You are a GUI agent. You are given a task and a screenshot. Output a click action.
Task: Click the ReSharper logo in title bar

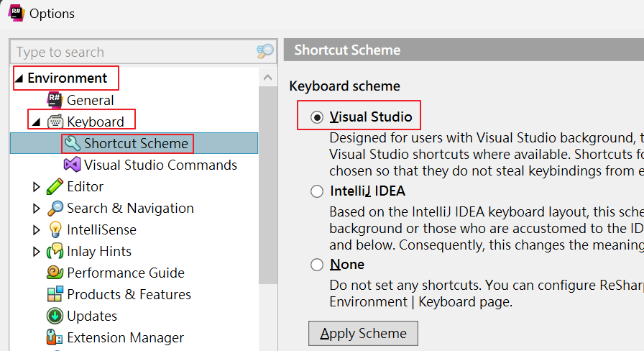[17, 13]
